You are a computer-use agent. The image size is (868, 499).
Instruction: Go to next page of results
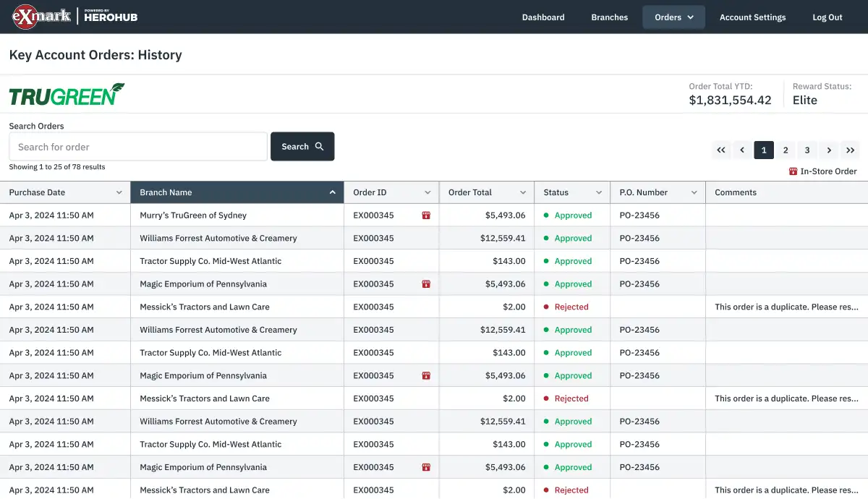tap(829, 150)
